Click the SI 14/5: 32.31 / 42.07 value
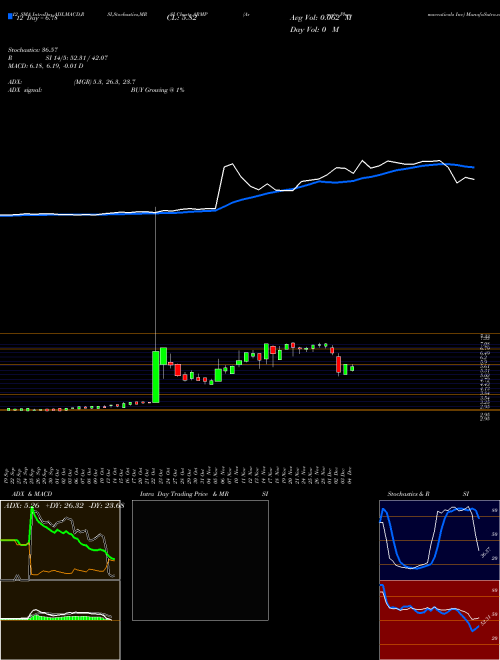This screenshot has width=500, height=660. click(77, 58)
